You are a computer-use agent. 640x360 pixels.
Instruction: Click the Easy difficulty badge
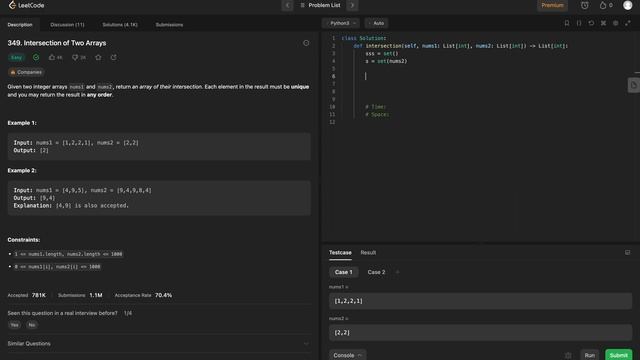16,58
